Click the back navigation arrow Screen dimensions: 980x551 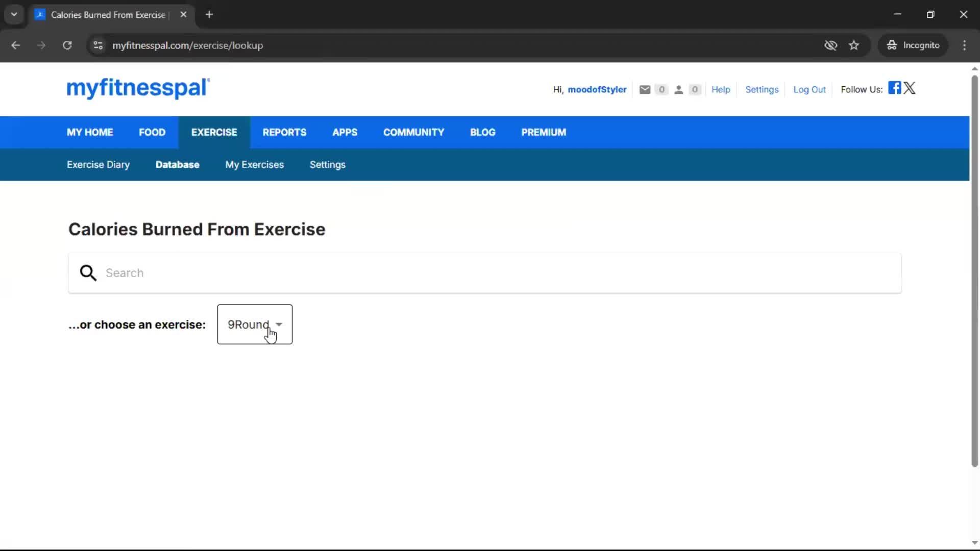pos(16,45)
